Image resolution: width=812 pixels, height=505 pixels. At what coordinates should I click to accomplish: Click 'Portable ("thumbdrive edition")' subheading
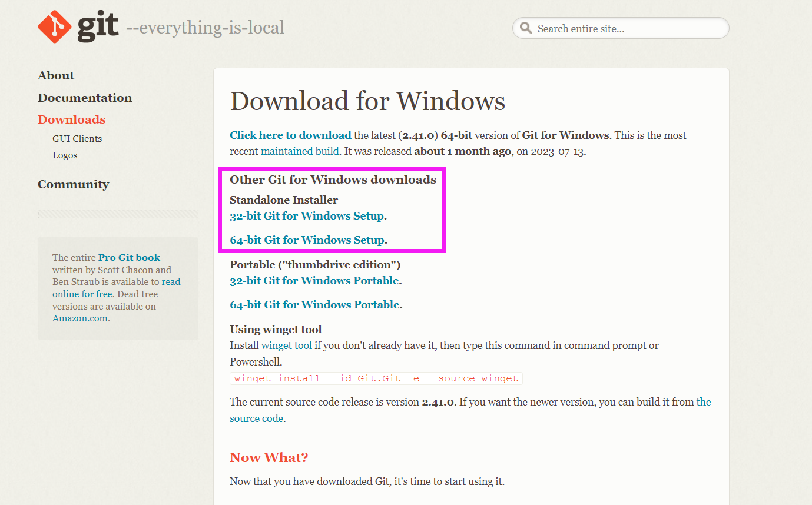[x=315, y=265]
